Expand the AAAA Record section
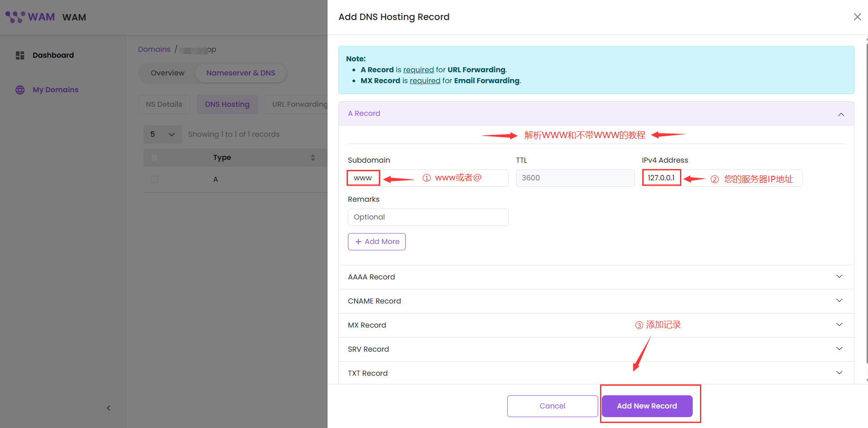Screen dimensions: 868x428 (839, 277)
